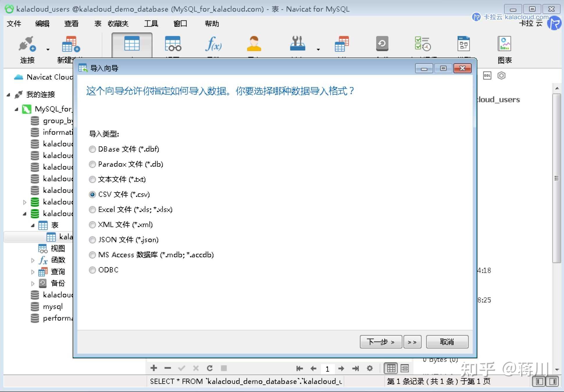The image size is (564, 392).
Task: Open the 工具 menu
Action: (x=151, y=23)
